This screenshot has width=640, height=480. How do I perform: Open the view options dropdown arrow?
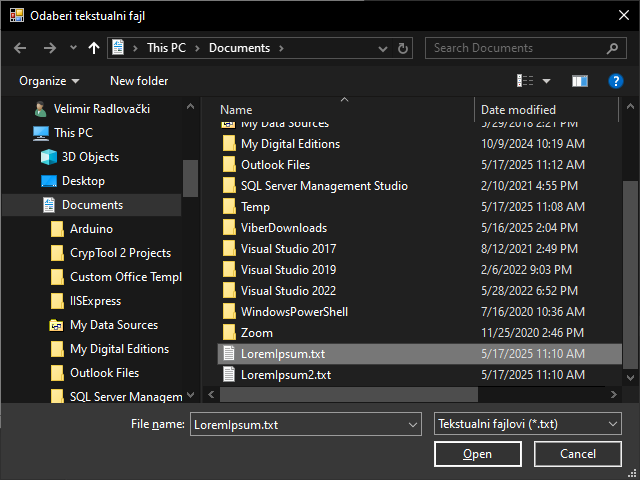tap(546, 81)
